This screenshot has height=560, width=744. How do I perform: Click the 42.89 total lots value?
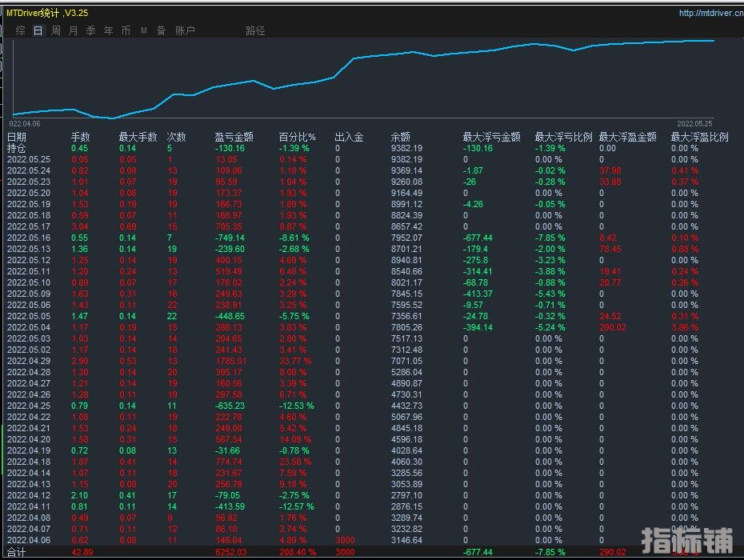(82, 553)
